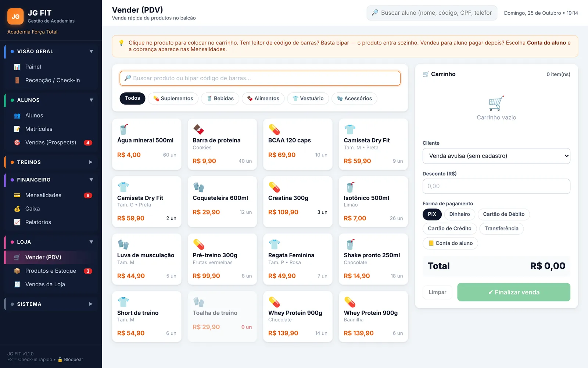Focus the Desconto (R$) field
Image resolution: width=588 pixels, height=368 pixels.
pos(496,186)
